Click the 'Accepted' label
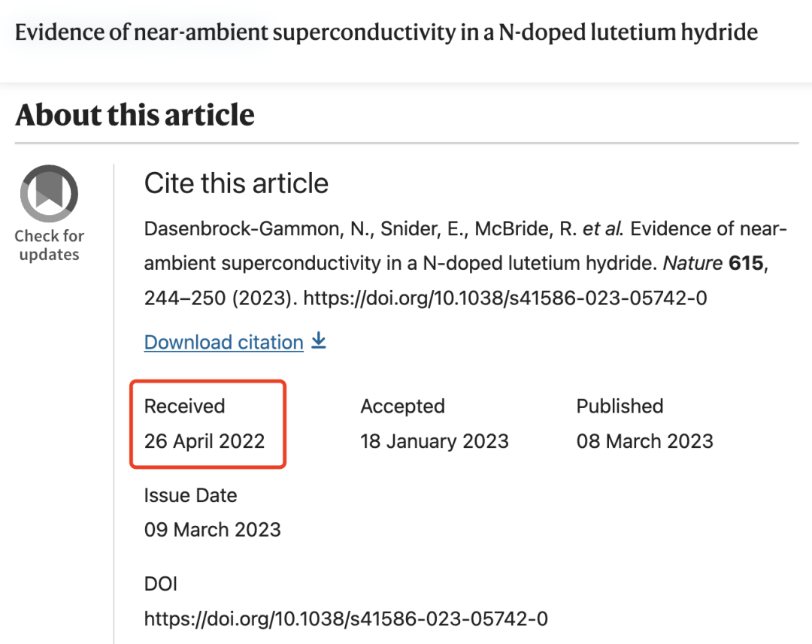812x644 pixels. coord(402,407)
